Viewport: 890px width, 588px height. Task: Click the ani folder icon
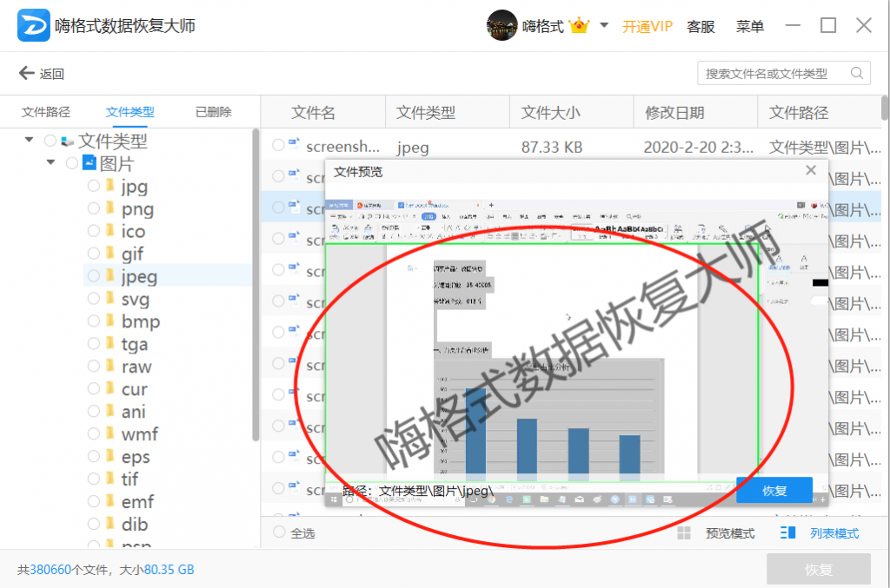click(110, 411)
